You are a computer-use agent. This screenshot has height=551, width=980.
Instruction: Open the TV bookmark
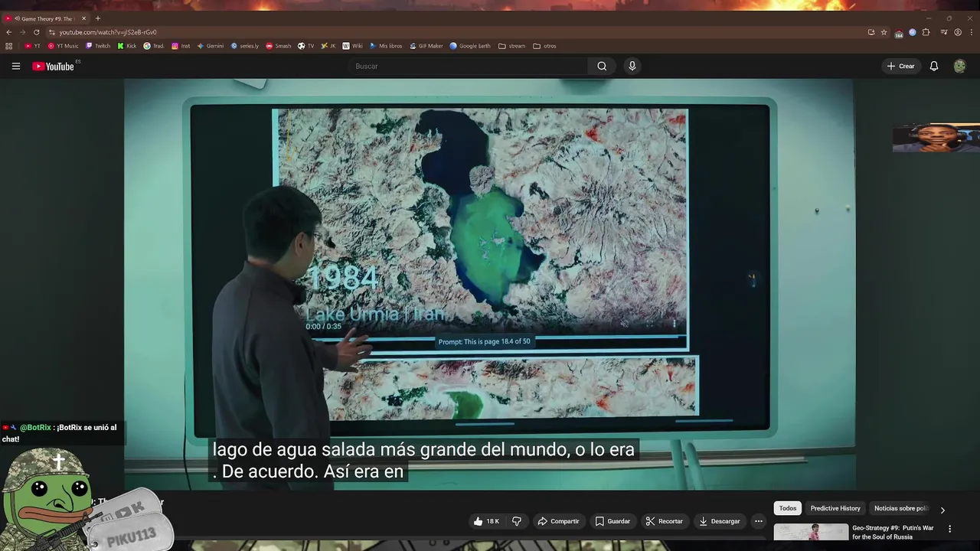[306, 46]
